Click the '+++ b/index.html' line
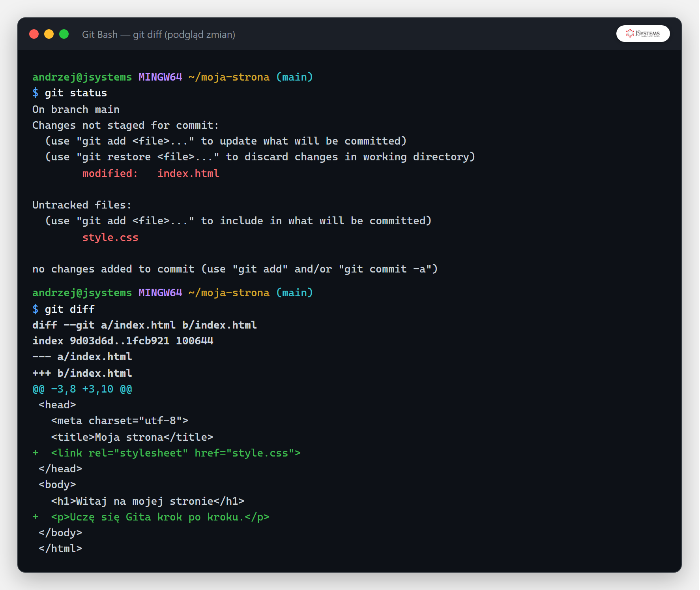This screenshot has height=590, width=700. click(82, 373)
